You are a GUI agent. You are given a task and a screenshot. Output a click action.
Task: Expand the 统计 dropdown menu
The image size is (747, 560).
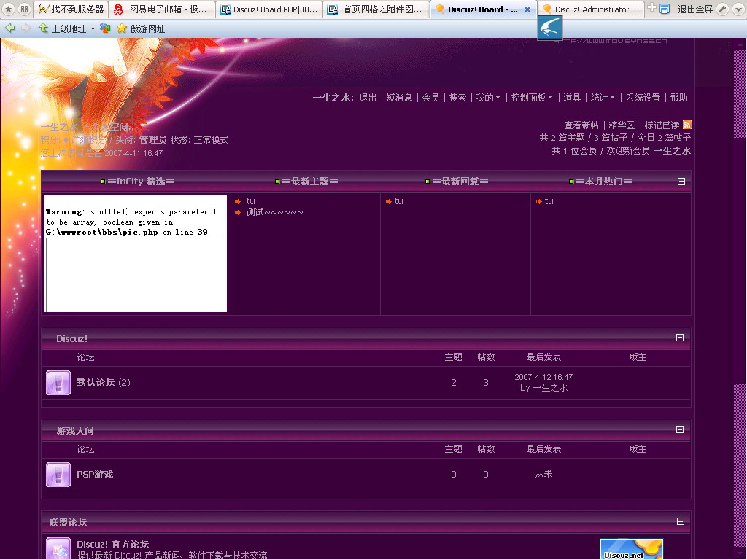tap(603, 98)
